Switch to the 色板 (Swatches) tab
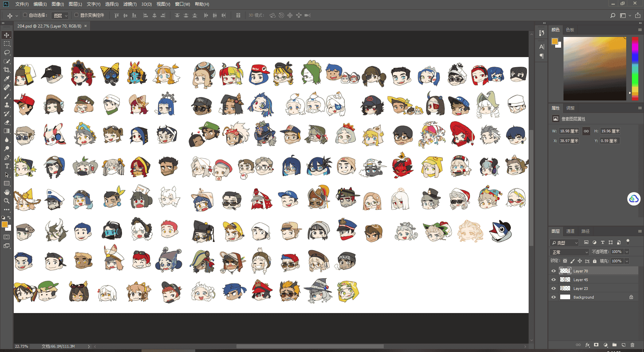This screenshot has height=352, width=644. [570, 30]
